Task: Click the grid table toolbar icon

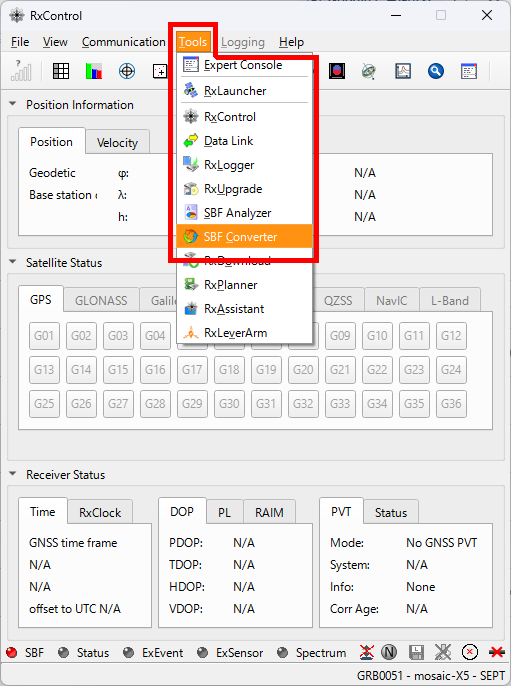Action: tap(61, 71)
